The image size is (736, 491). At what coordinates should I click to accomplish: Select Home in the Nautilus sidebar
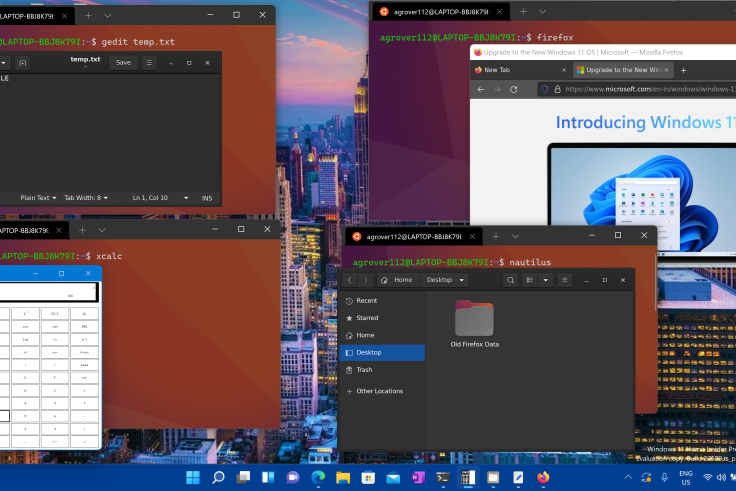coord(382,335)
